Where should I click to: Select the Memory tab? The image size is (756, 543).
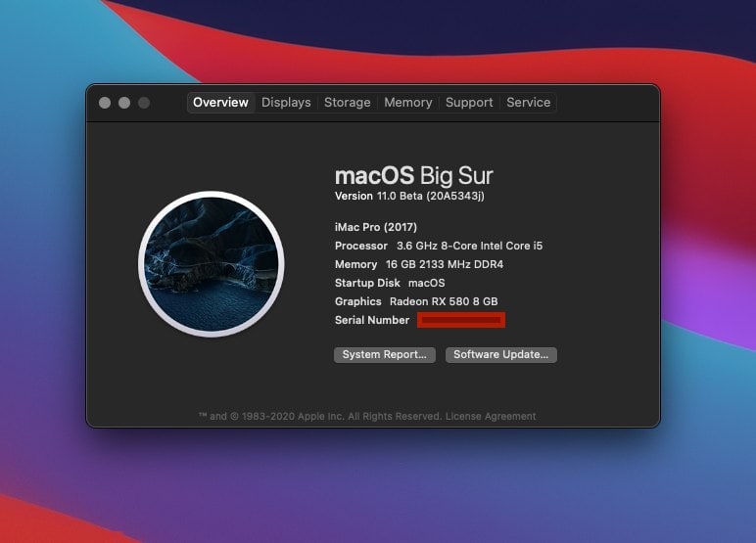(408, 103)
